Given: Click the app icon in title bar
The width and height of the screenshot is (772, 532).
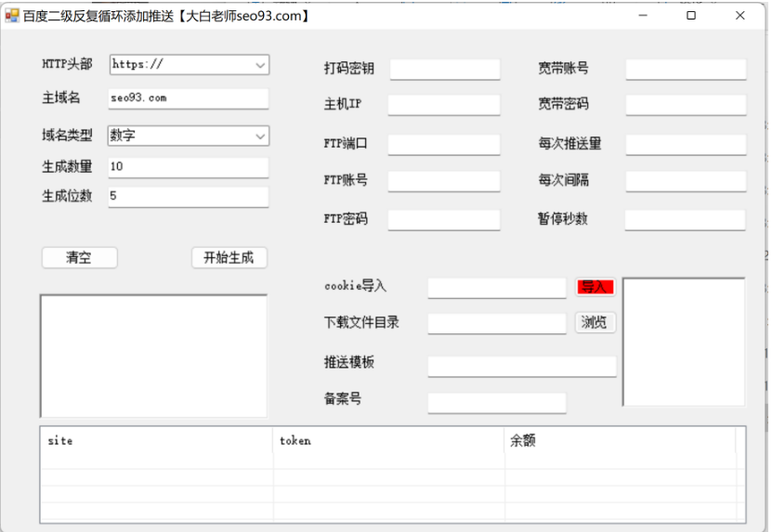Looking at the screenshot, I should (x=12, y=16).
